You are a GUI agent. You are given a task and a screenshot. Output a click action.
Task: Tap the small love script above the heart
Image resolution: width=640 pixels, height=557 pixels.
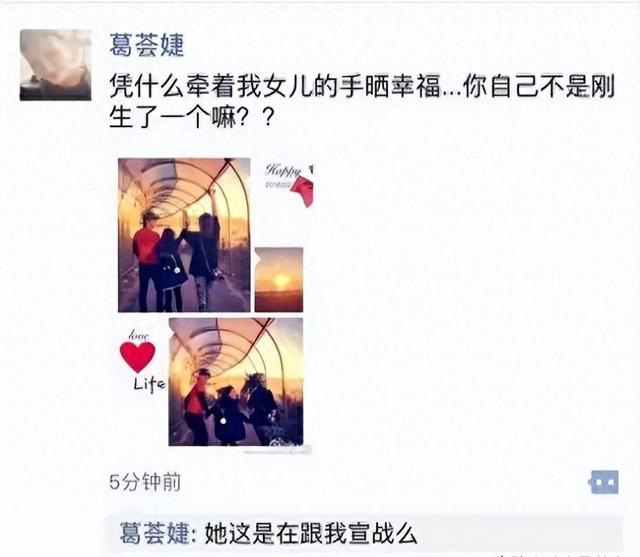click(138, 335)
